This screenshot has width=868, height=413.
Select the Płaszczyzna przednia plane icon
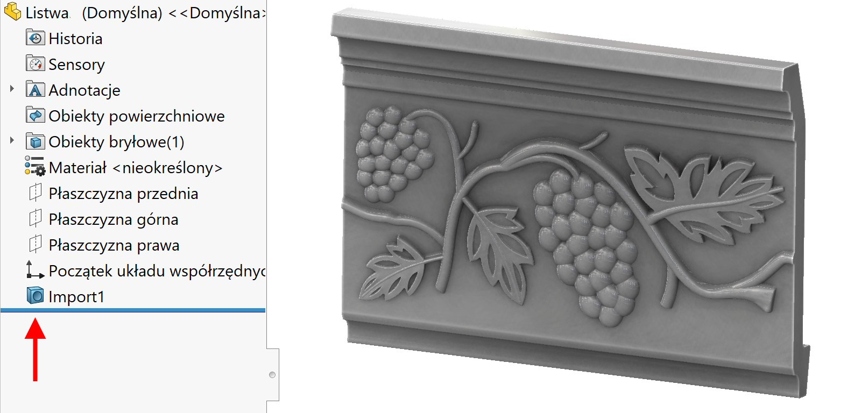pyautogui.click(x=36, y=193)
